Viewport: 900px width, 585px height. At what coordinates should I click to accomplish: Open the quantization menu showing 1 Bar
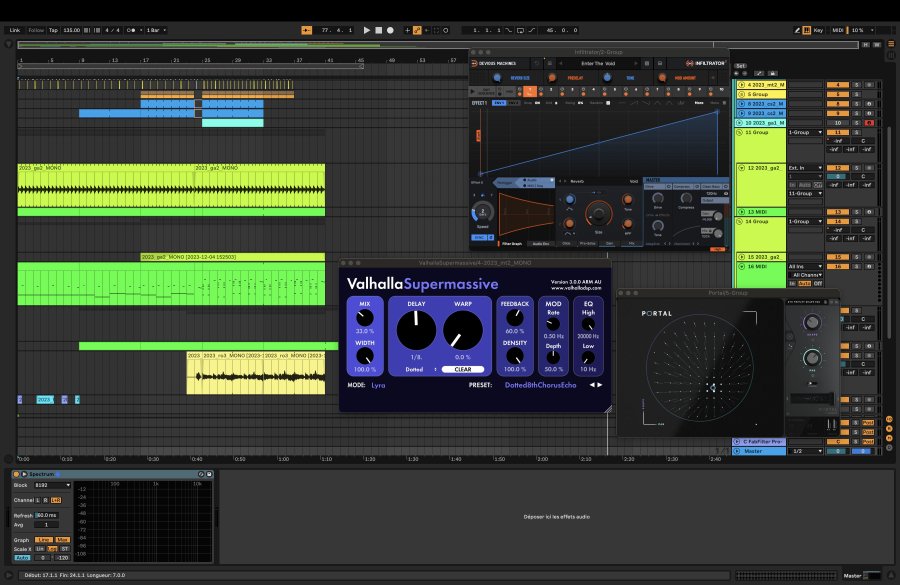(x=156, y=30)
